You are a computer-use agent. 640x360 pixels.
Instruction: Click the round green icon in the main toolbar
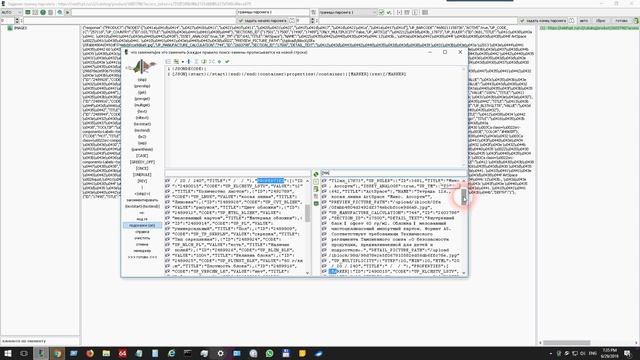[43, 12]
